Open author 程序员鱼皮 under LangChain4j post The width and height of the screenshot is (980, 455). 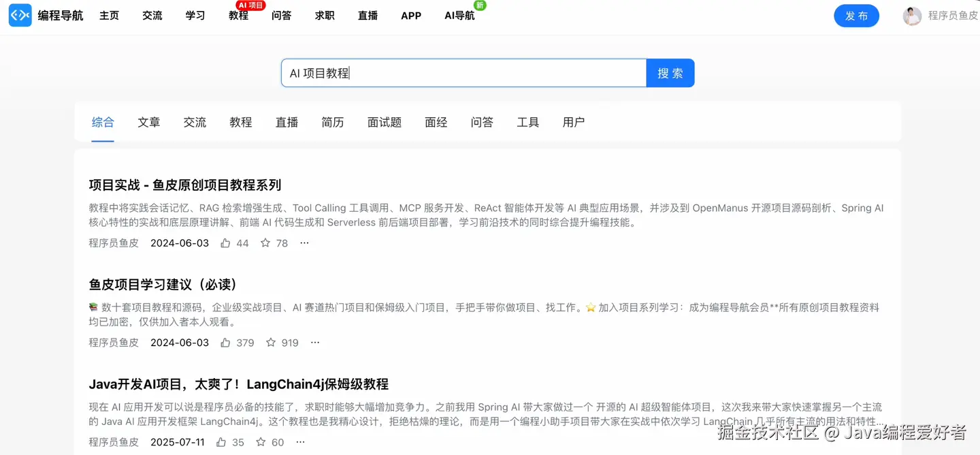pos(114,442)
